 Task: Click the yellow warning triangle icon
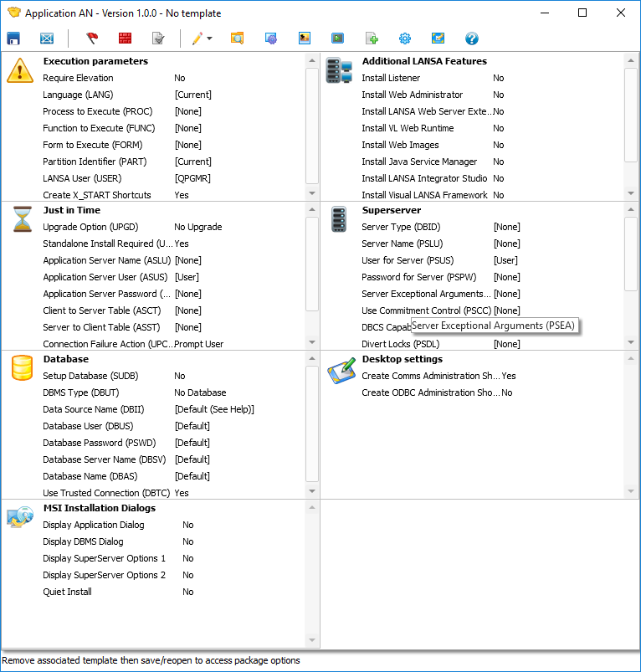click(x=20, y=70)
